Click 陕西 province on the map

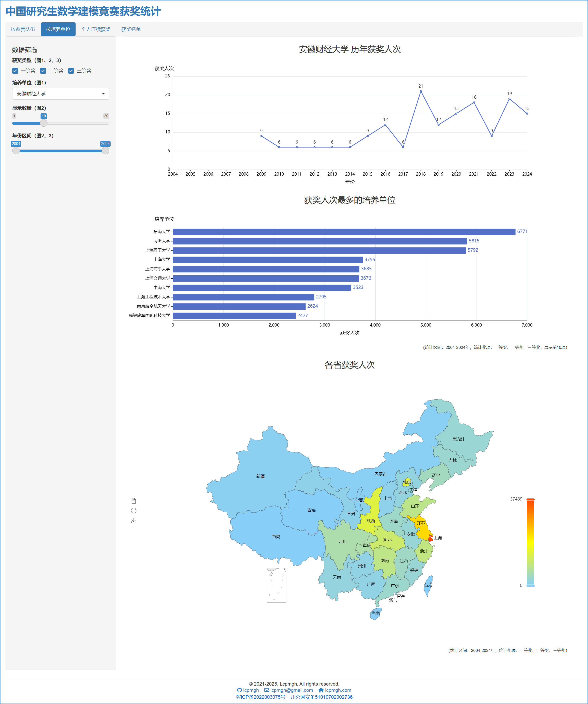tap(370, 521)
